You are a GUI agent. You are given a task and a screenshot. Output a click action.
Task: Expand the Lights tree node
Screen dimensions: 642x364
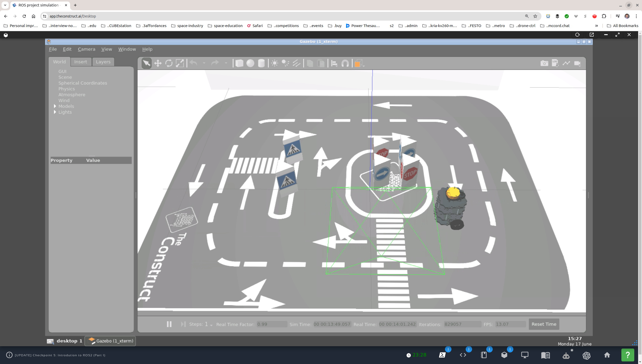pyautogui.click(x=55, y=112)
